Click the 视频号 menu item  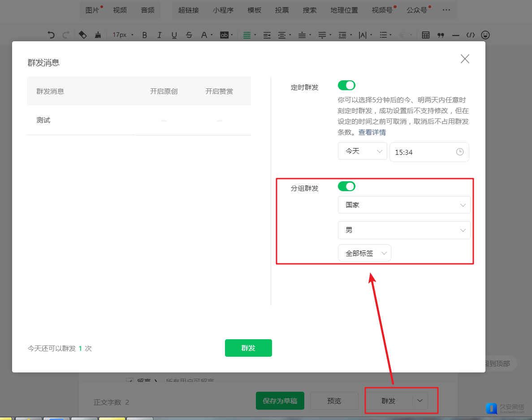[x=382, y=10]
